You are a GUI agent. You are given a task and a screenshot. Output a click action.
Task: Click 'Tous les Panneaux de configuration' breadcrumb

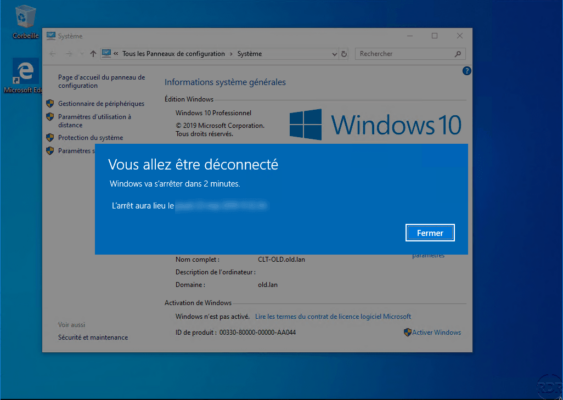click(174, 54)
